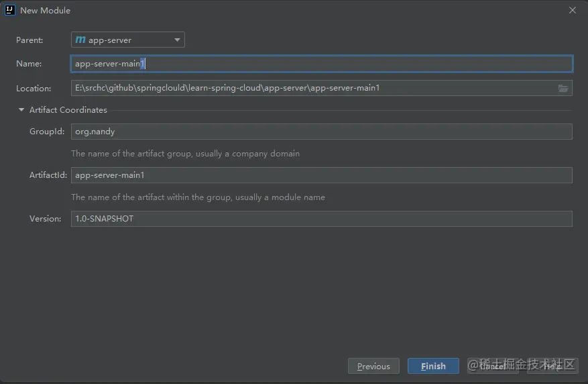Click the Cancel button
This screenshot has height=384, width=588.
493,366
